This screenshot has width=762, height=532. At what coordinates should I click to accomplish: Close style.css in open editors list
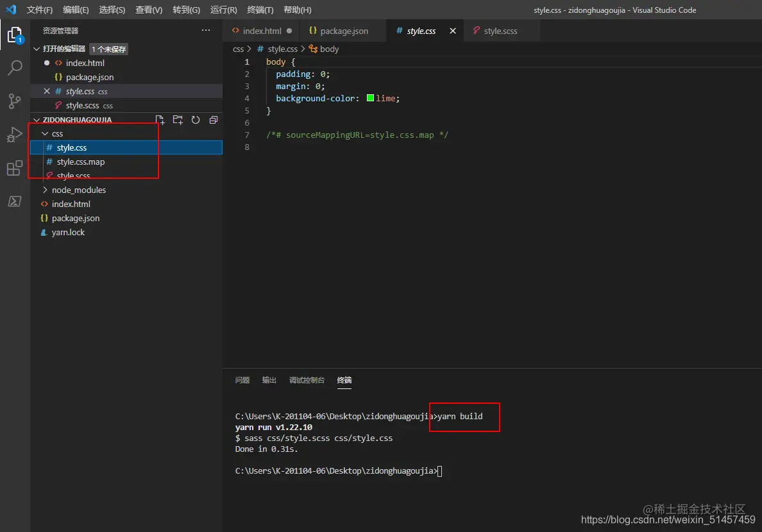click(47, 92)
